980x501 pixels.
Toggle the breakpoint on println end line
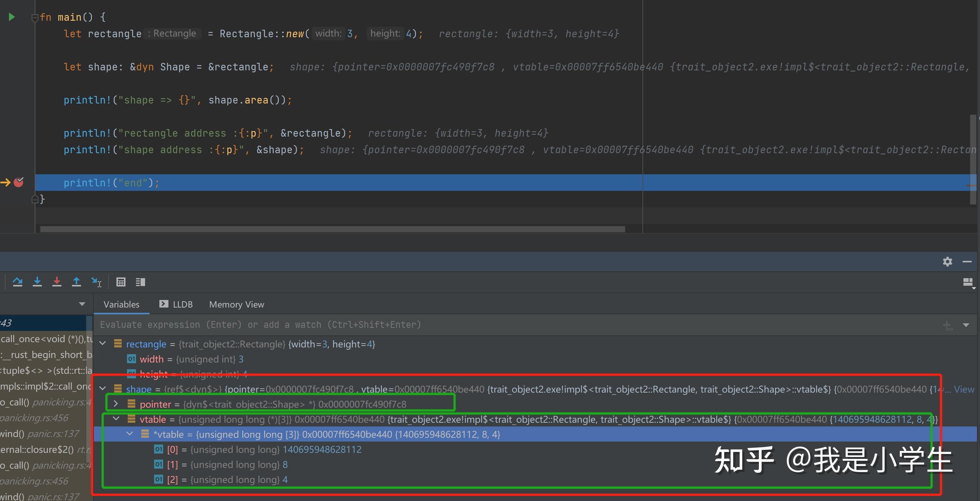click(18, 183)
